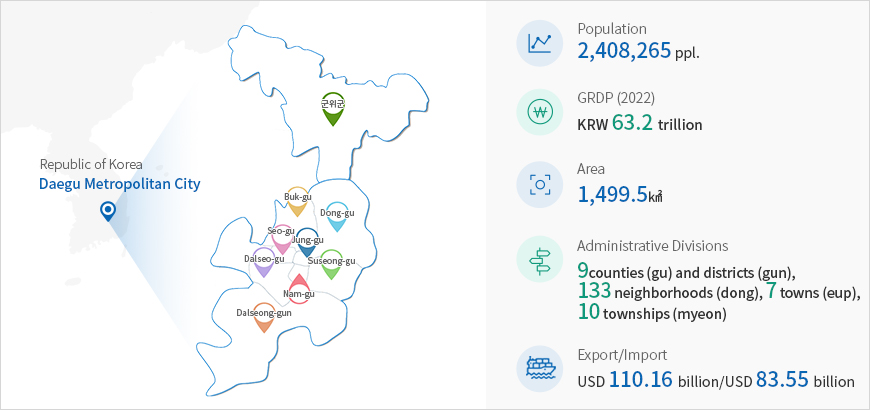Select the GRDP won currency icon
Screen dimensions: 870x410
[540, 113]
